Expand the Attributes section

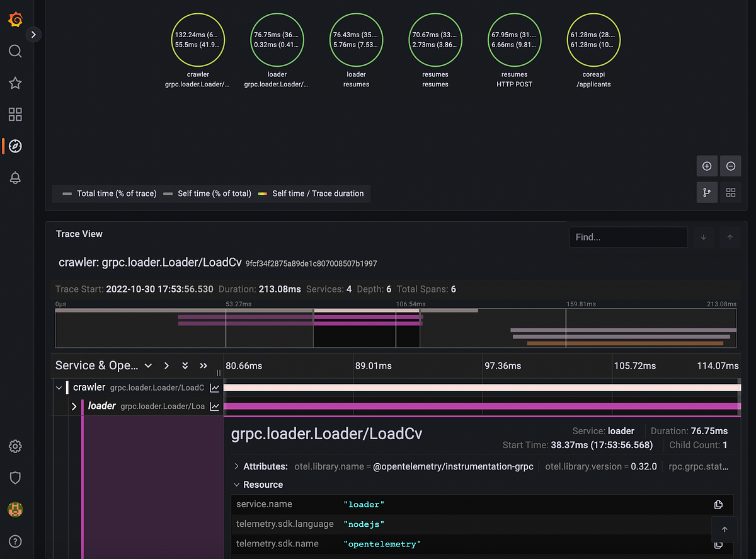point(238,466)
